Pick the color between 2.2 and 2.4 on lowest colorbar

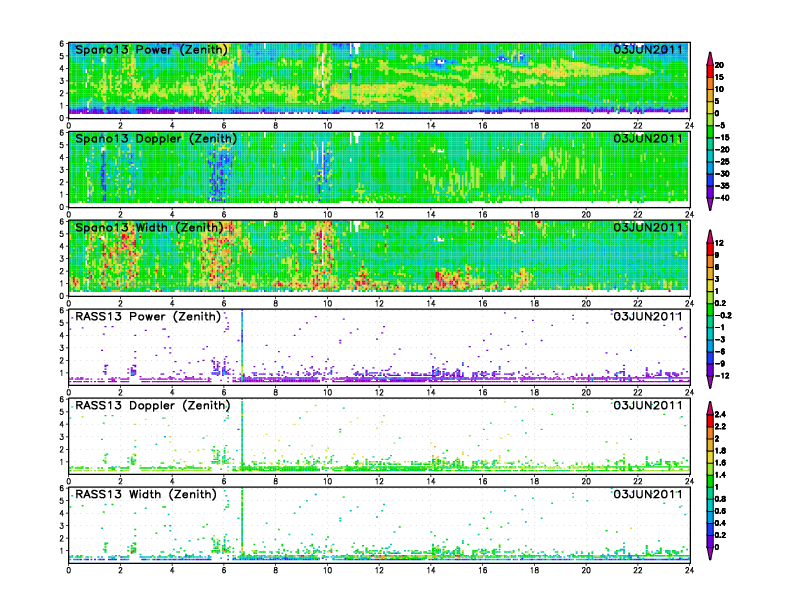point(710,420)
